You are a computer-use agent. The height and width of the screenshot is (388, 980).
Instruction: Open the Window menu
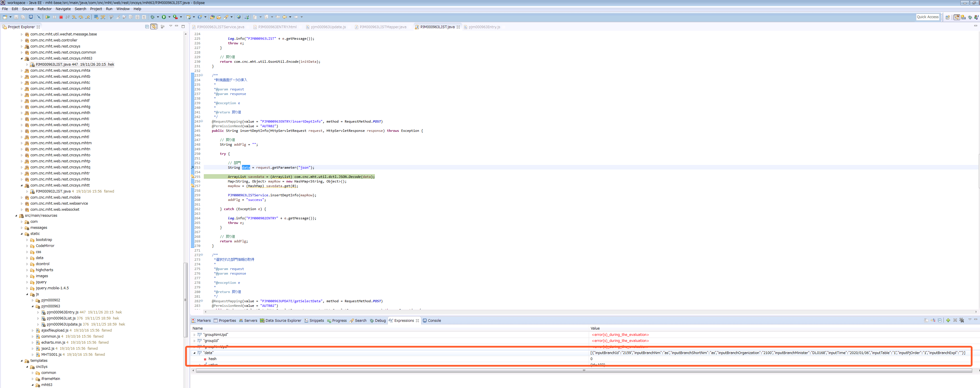123,9
